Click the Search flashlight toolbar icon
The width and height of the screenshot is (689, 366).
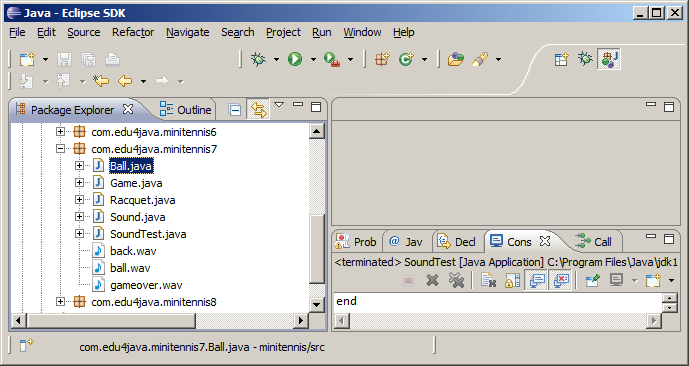(480, 59)
